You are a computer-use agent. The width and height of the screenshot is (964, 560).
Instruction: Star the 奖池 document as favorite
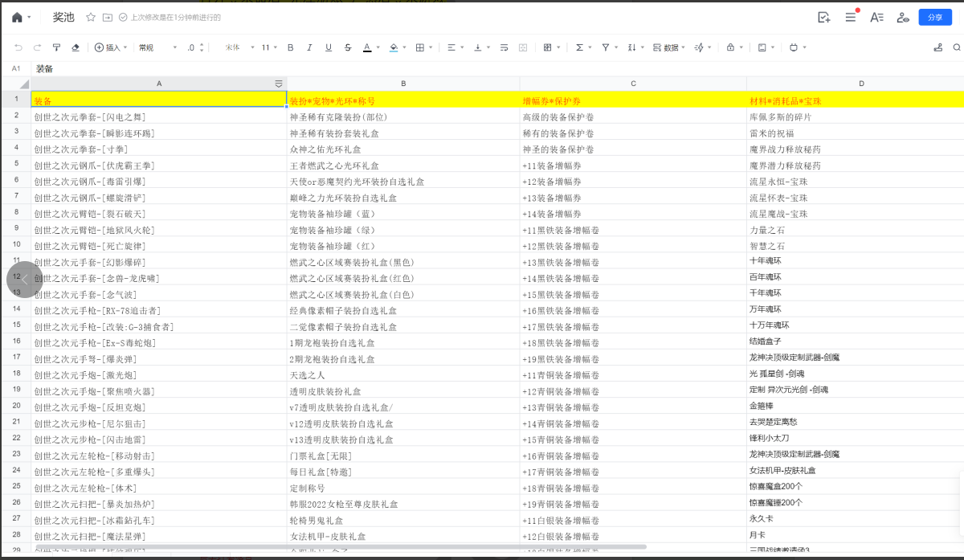90,17
